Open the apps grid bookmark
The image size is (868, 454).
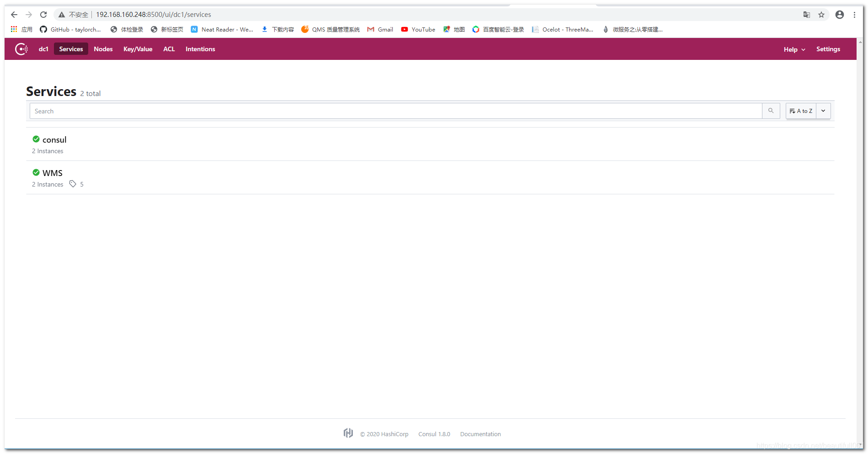point(21,29)
